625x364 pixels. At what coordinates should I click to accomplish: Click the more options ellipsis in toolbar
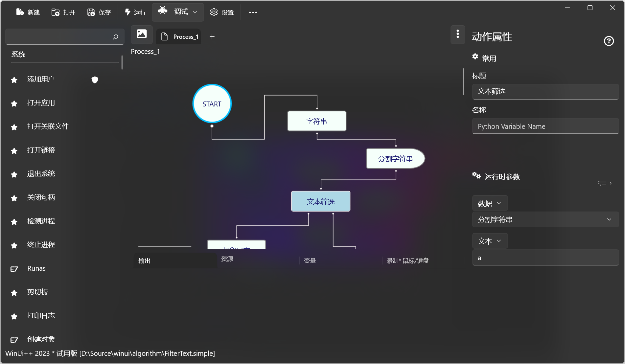(x=253, y=12)
